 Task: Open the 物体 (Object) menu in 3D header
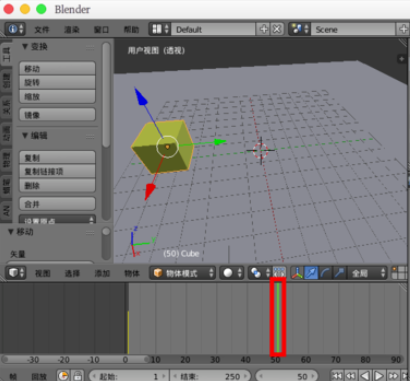pyautogui.click(x=132, y=274)
